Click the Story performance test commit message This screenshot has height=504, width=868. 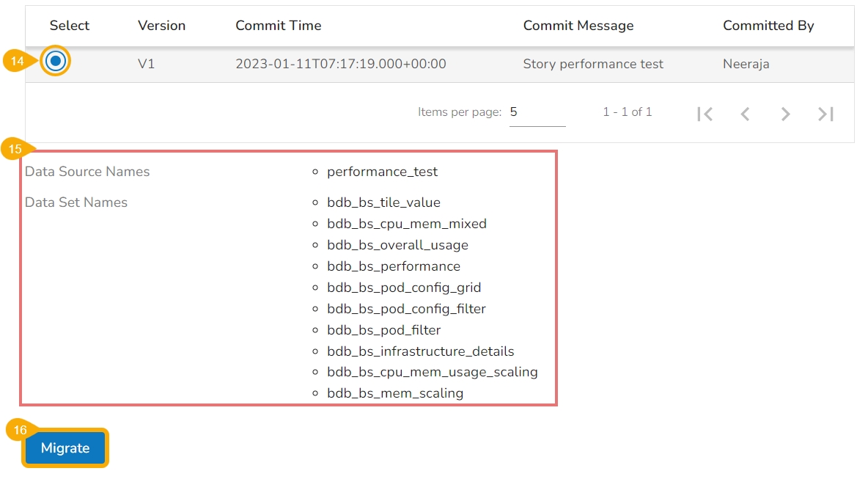[x=592, y=64]
